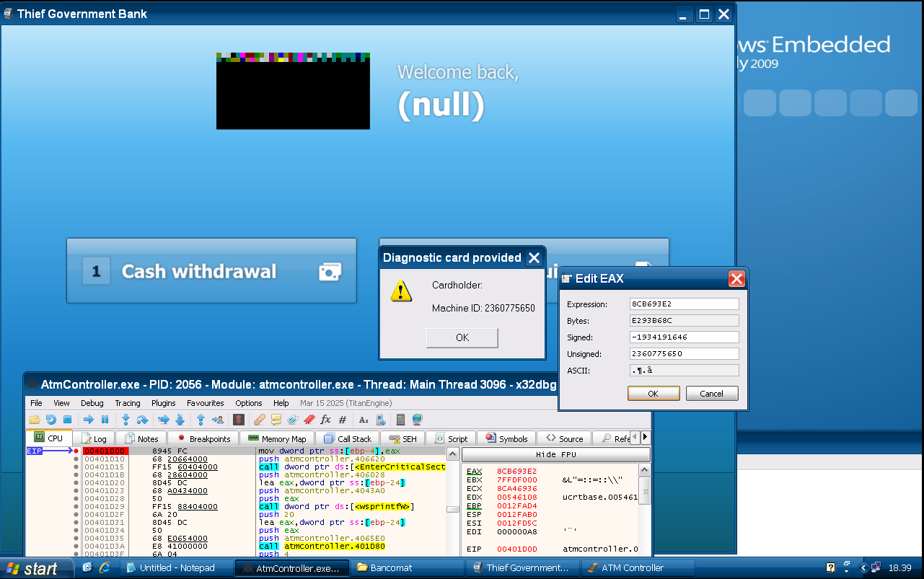This screenshot has width=924, height=579.
Task: Run to user code toolbar icon
Action: click(218, 419)
